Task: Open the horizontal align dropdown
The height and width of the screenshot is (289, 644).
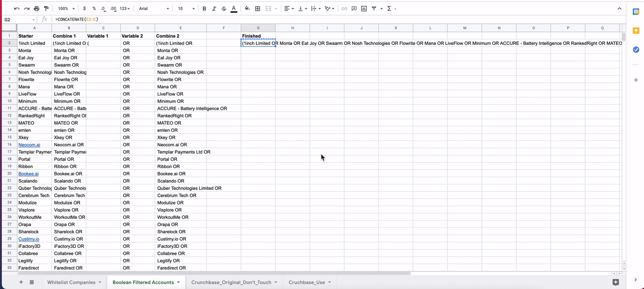Action: [x=288, y=9]
